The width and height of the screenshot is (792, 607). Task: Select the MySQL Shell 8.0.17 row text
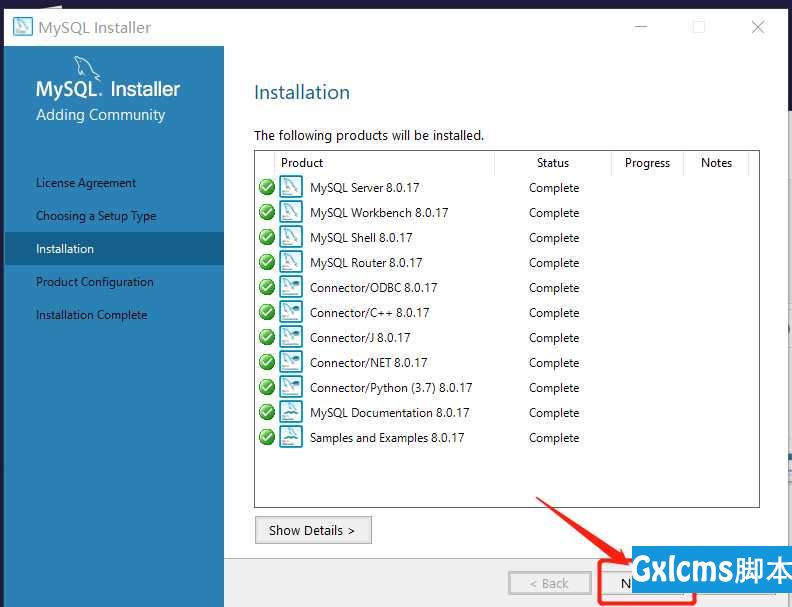pos(361,238)
